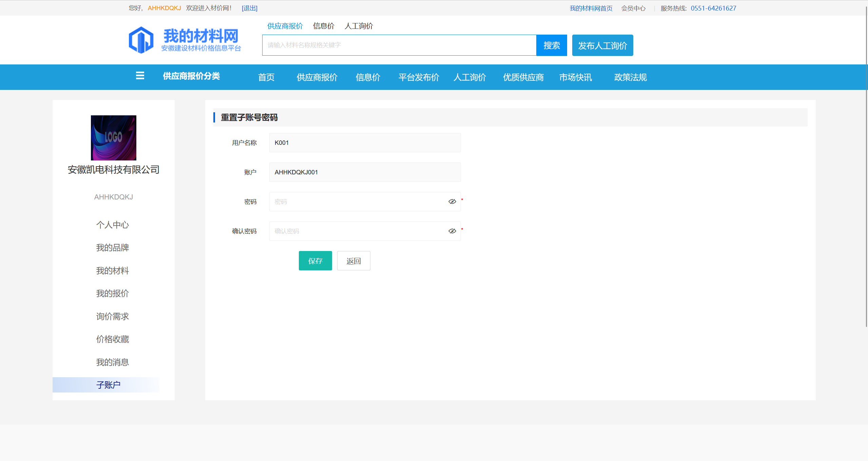Toggle password field visibility eye
868x461 pixels.
click(452, 201)
